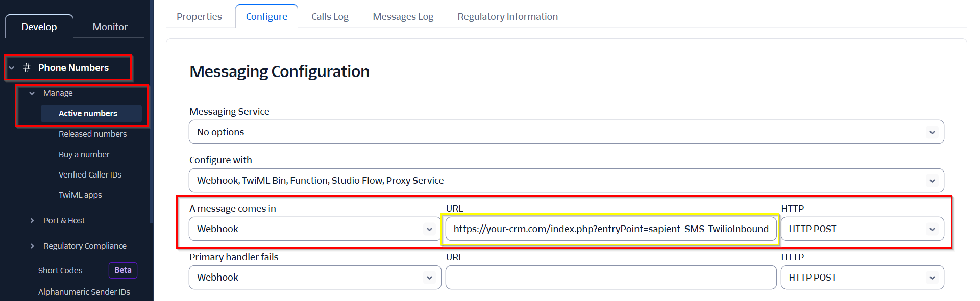Switch to the Calls Log tab

330,16
